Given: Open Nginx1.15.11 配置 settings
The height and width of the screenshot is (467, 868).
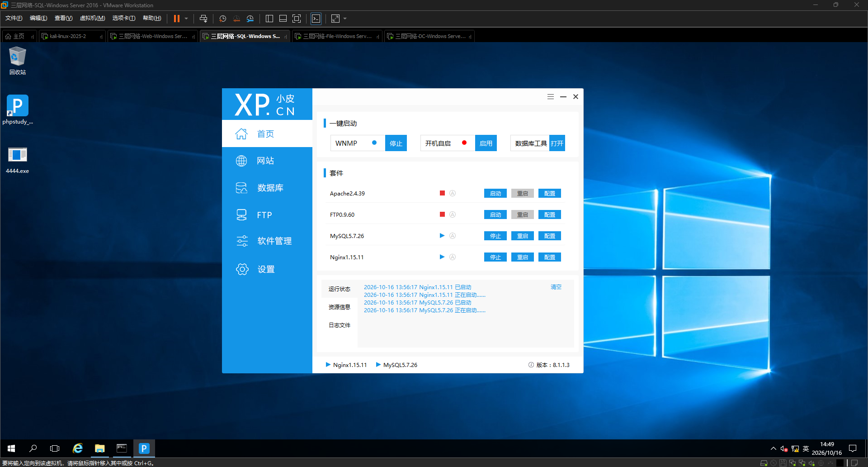Looking at the screenshot, I should [550, 257].
